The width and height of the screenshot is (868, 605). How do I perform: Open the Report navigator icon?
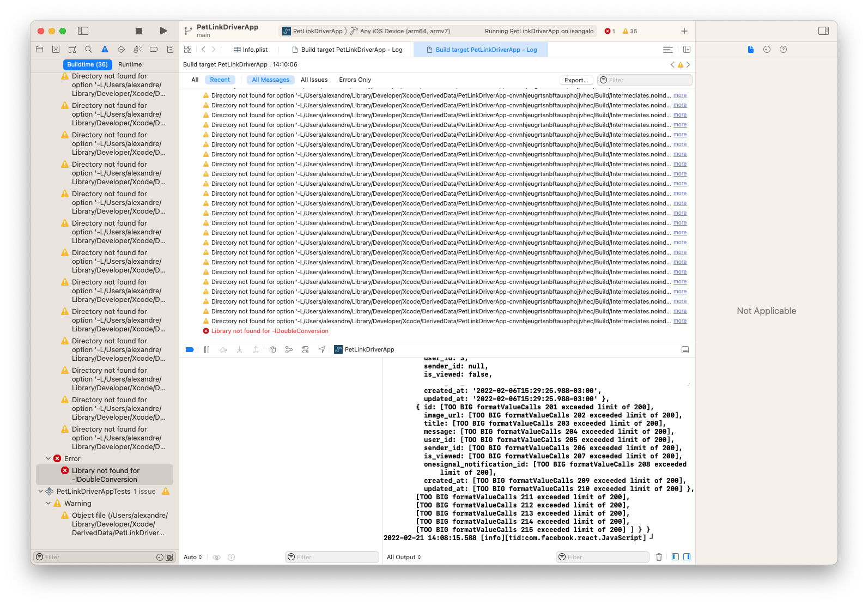(170, 50)
